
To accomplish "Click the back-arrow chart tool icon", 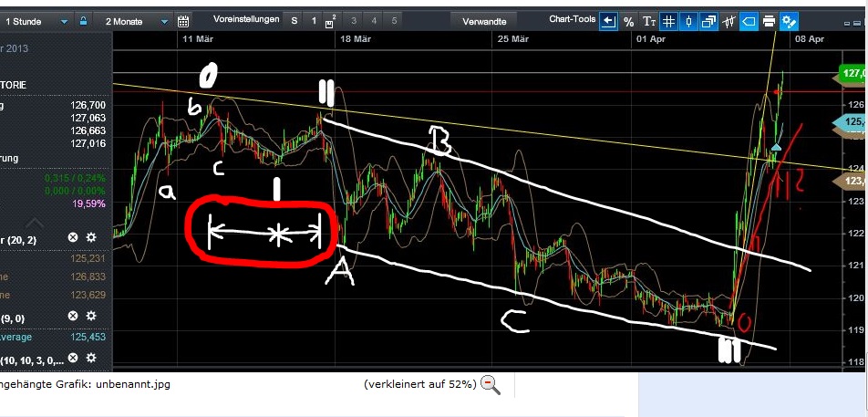I will pyautogui.click(x=608, y=22).
